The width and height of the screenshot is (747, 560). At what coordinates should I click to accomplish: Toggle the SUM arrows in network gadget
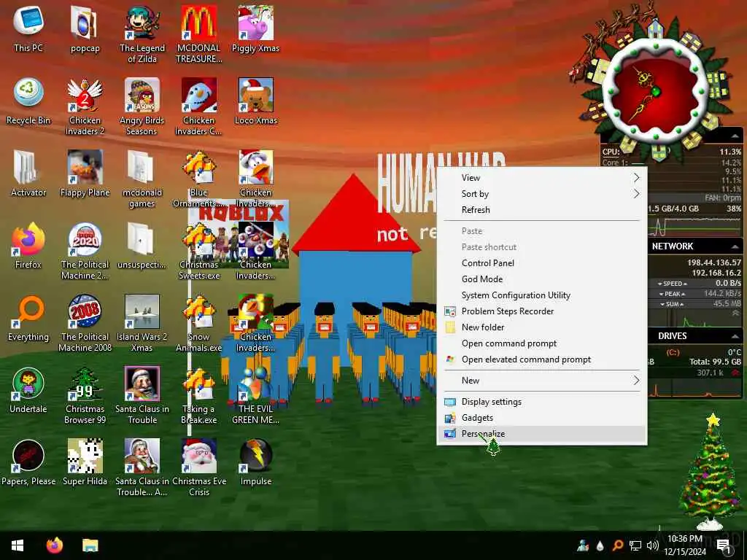tap(672, 304)
